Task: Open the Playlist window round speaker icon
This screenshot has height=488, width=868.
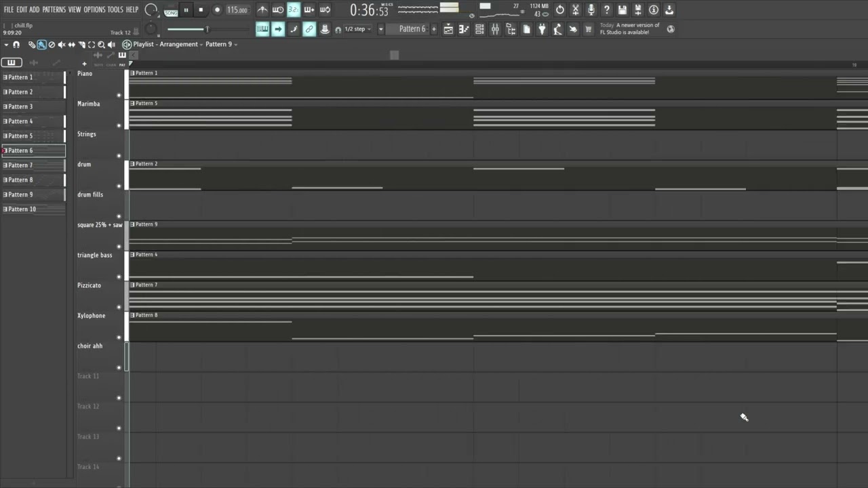Action: (126, 45)
